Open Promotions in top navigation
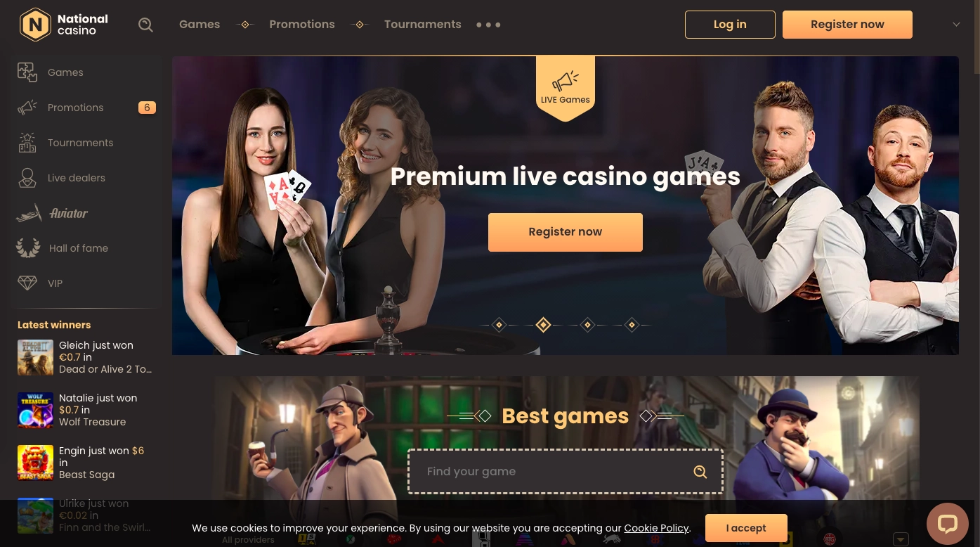 pyautogui.click(x=302, y=25)
